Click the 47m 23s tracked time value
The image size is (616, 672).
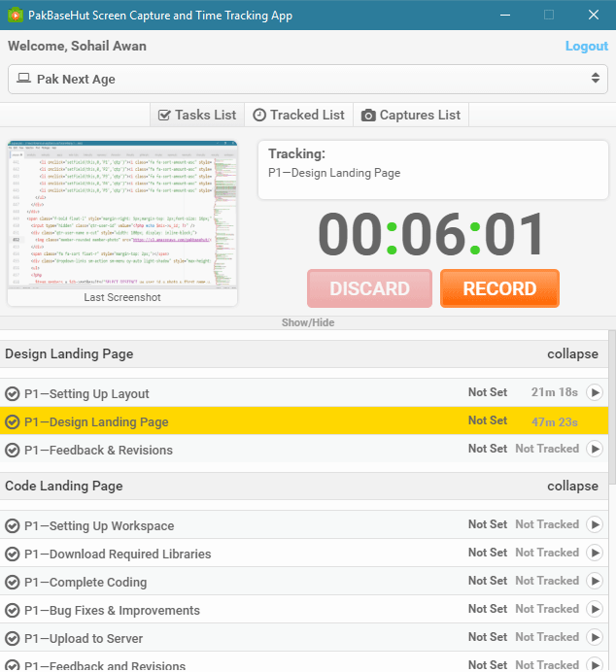tap(554, 422)
